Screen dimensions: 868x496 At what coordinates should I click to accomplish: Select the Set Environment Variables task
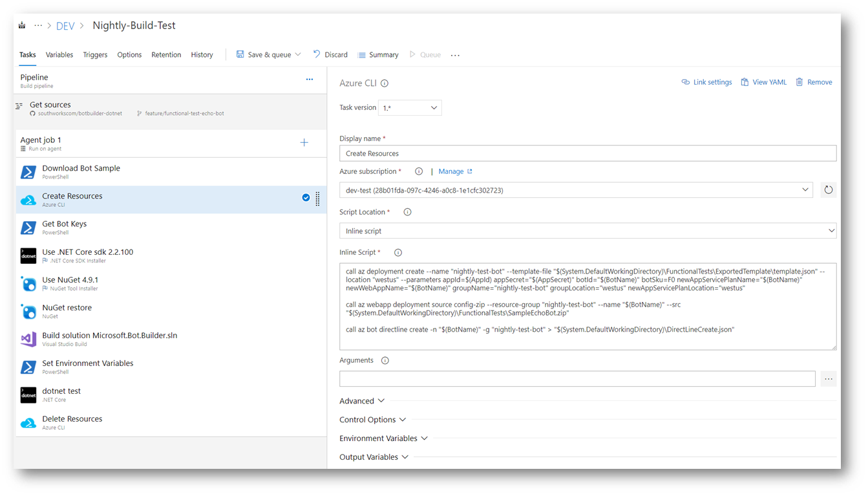click(x=171, y=367)
